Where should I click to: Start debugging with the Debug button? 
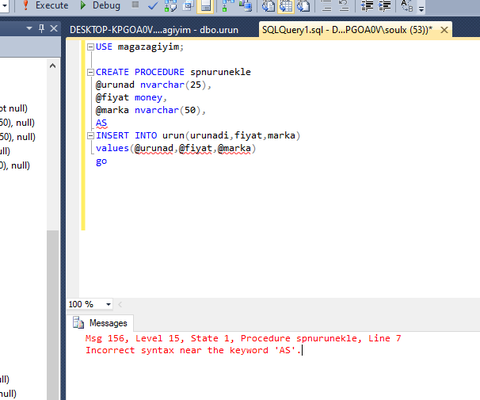coord(100,5)
